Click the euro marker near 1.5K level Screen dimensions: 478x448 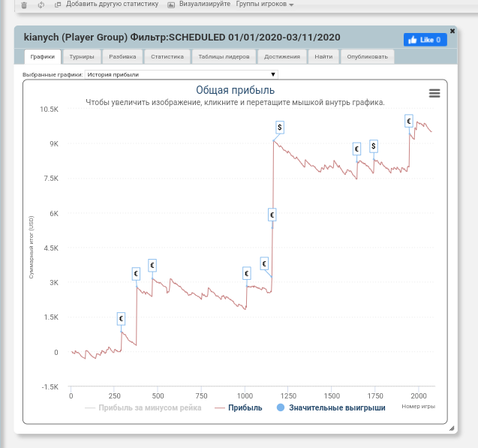coord(121,319)
